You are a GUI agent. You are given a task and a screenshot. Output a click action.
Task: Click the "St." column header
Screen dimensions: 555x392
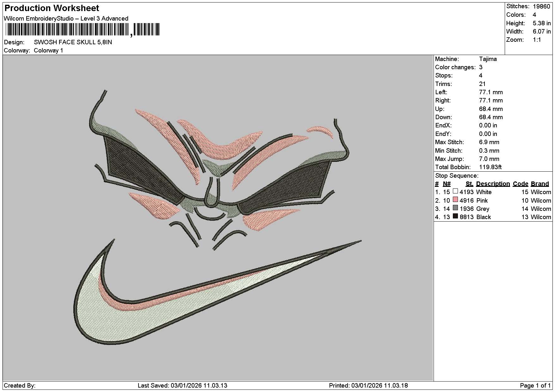tap(470, 184)
